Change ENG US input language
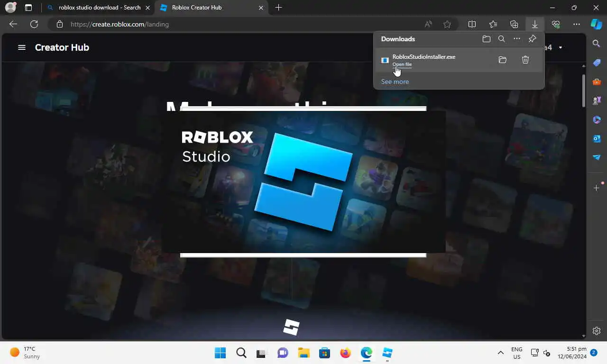The height and width of the screenshot is (364, 607). coord(517,353)
